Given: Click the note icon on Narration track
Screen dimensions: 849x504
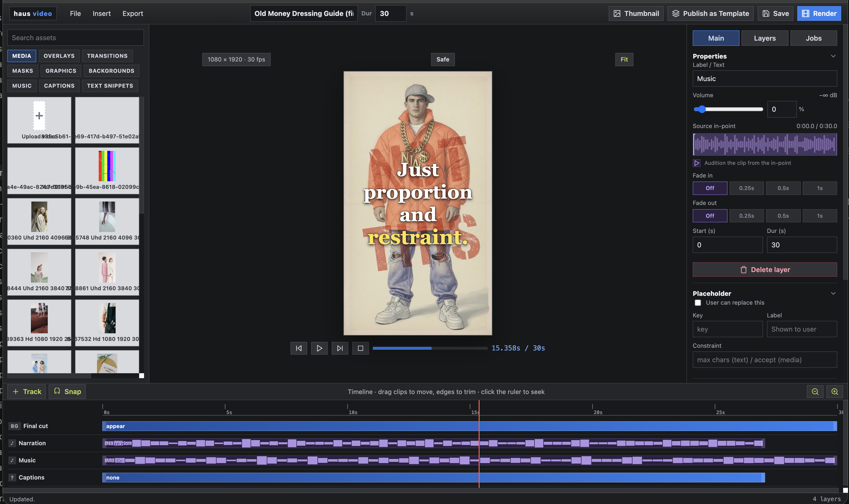Looking at the screenshot, I should [12, 443].
